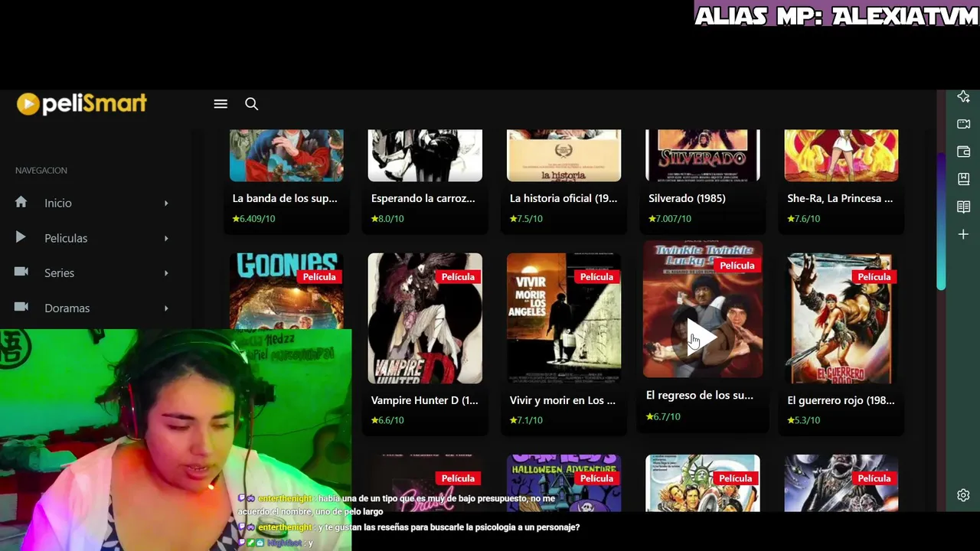Click the 7.5/10 rating text
The image size is (980, 551).
(526, 219)
